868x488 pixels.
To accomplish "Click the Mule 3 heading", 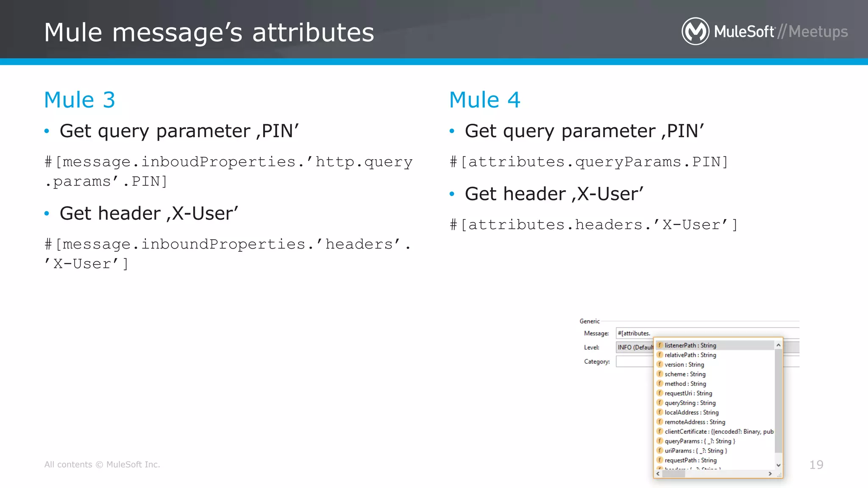I will pyautogui.click(x=80, y=100).
